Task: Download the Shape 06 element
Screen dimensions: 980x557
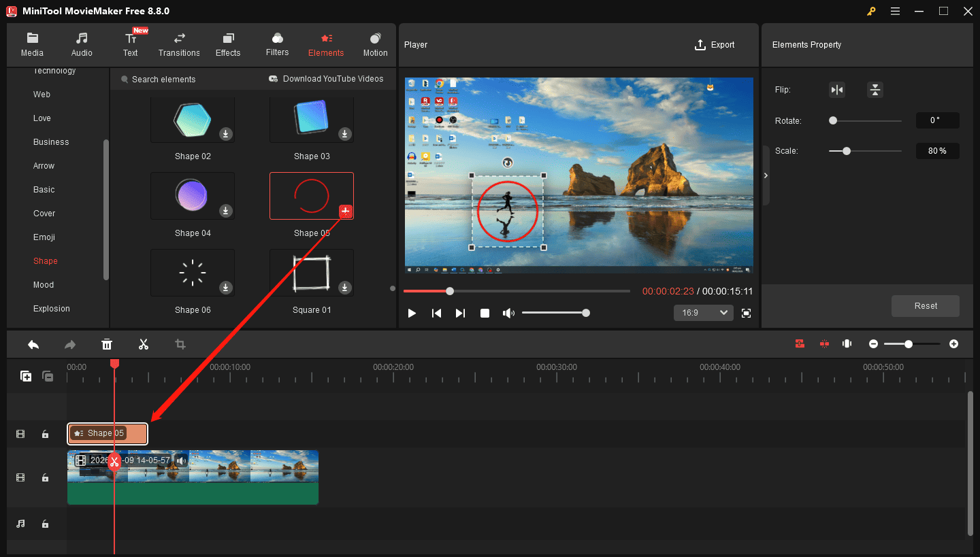Action: click(226, 288)
